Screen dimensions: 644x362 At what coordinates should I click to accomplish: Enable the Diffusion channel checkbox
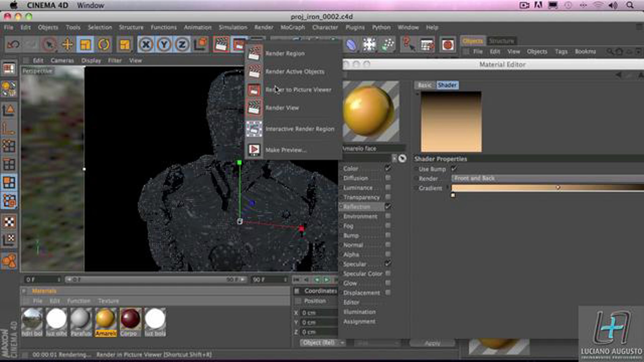[x=388, y=178]
